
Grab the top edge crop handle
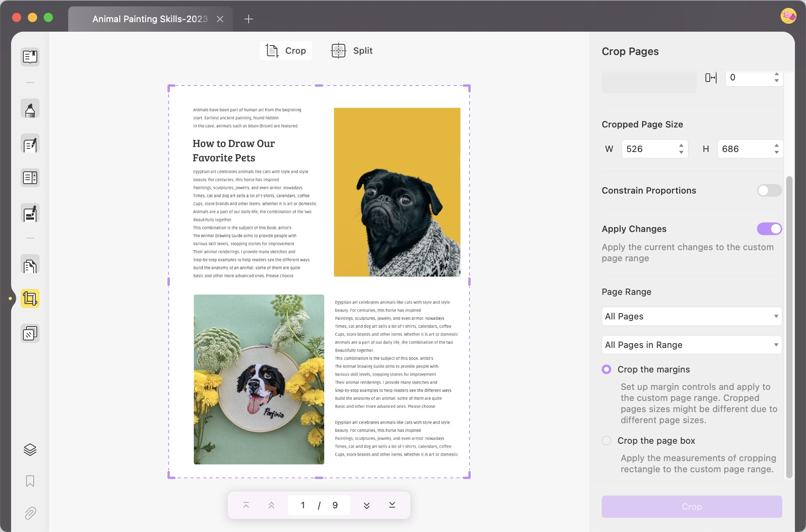pos(319,85)
